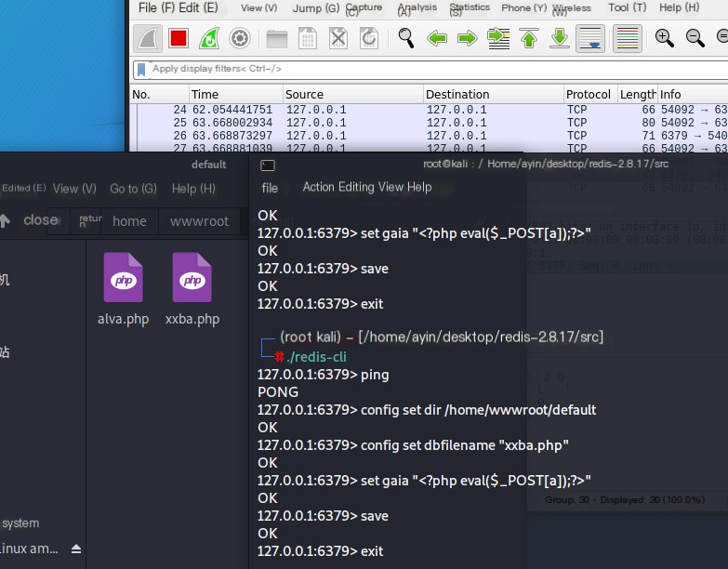Select system entry in file manager sidebar
728x569 pixels.
tap(20, 523)
